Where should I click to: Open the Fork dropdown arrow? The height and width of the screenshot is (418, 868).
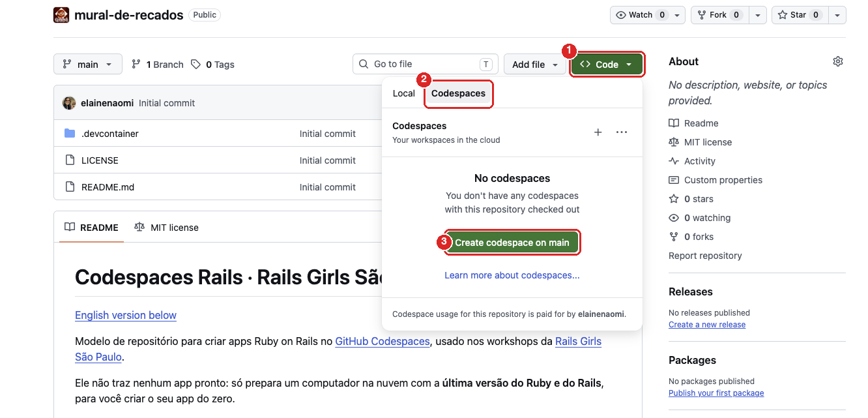point(758,15)
